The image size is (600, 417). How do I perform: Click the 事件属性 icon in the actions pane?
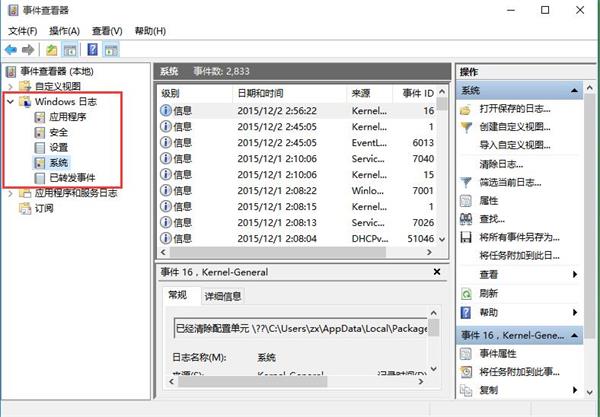click(466, 354)
